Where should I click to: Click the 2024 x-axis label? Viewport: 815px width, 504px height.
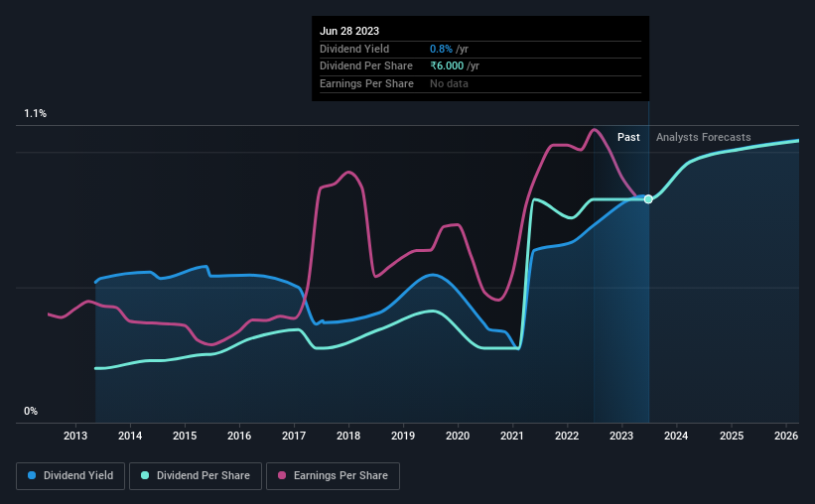point(676,436)
